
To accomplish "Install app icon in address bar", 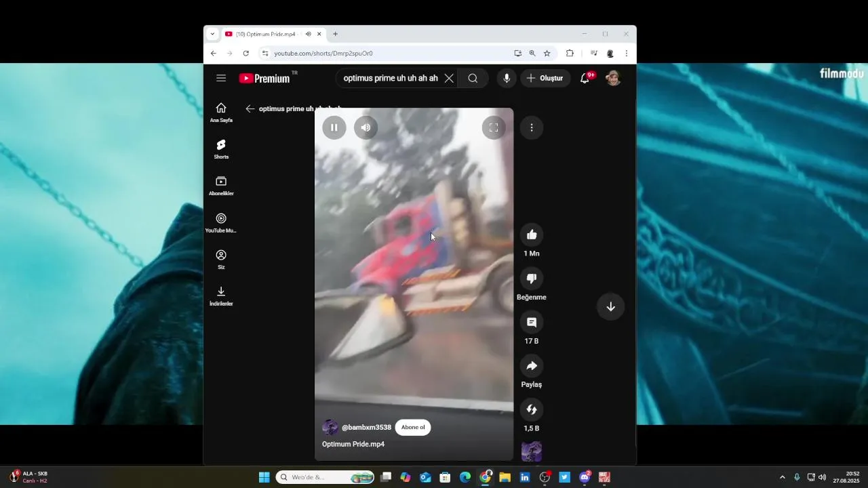I will (518, 53).
